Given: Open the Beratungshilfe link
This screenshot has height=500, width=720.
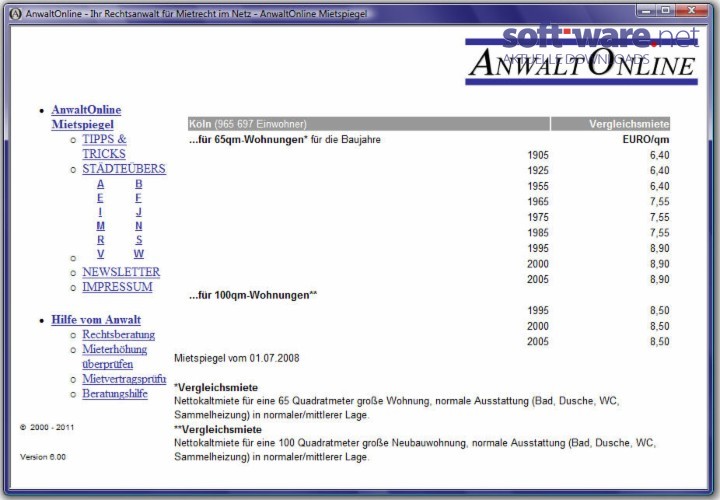Looking at the screenshot, I should point(115,393).
